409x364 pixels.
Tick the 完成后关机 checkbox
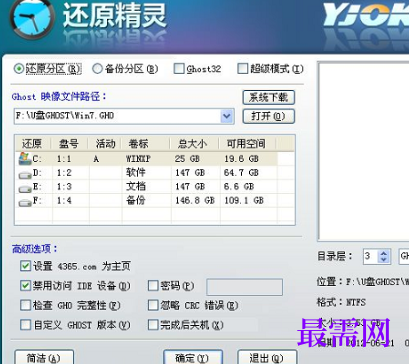pyautogui.click(x=153, y=325)
